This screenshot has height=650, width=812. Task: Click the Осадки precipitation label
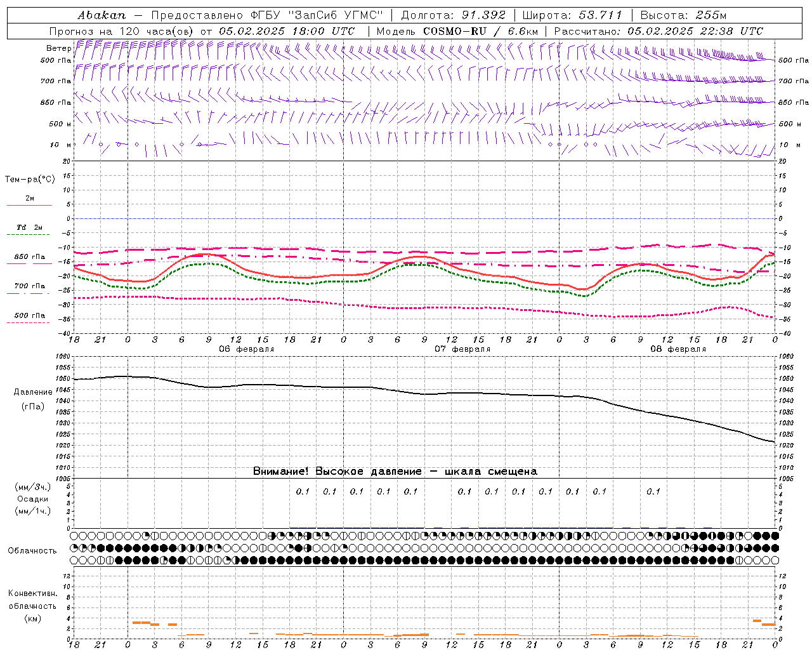[33, 499]
